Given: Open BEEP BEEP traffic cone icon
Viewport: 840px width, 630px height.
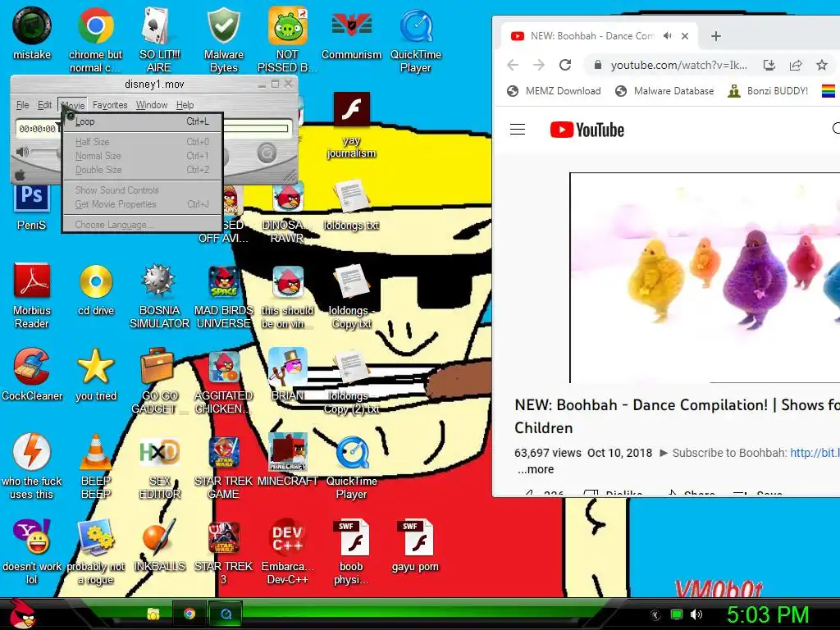Looking at the screenshot, I should (x=95, y=452).
